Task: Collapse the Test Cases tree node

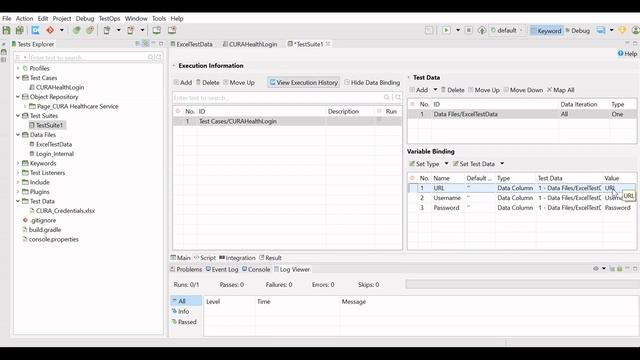Action: (18, 78)
